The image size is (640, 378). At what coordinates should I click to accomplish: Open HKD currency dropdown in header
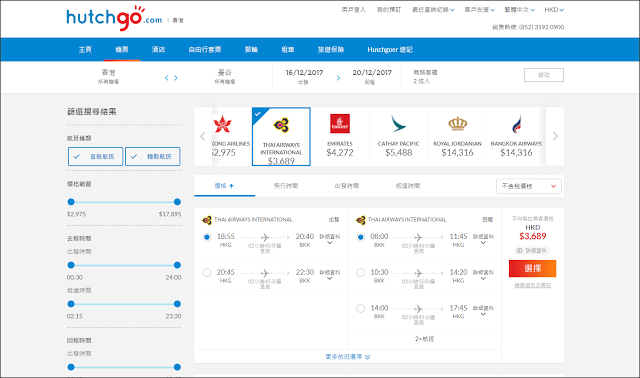pos(554,9)
